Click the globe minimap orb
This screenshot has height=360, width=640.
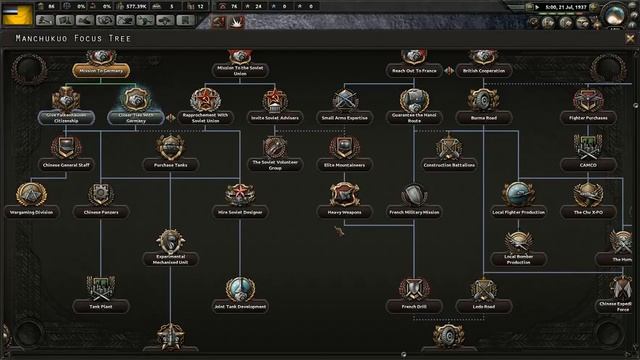615,15
